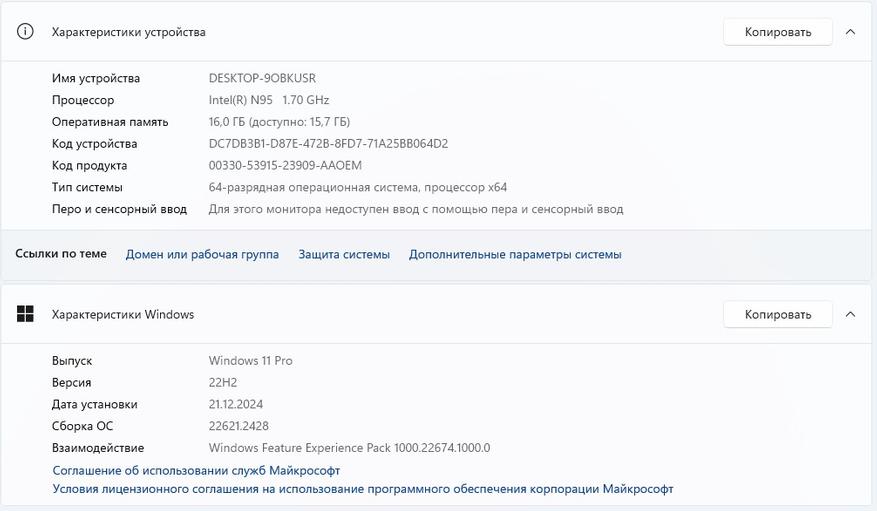Open Соглашение об использовании служб Майкрософт
The image size is (877, 511).
tap(196, 471)
